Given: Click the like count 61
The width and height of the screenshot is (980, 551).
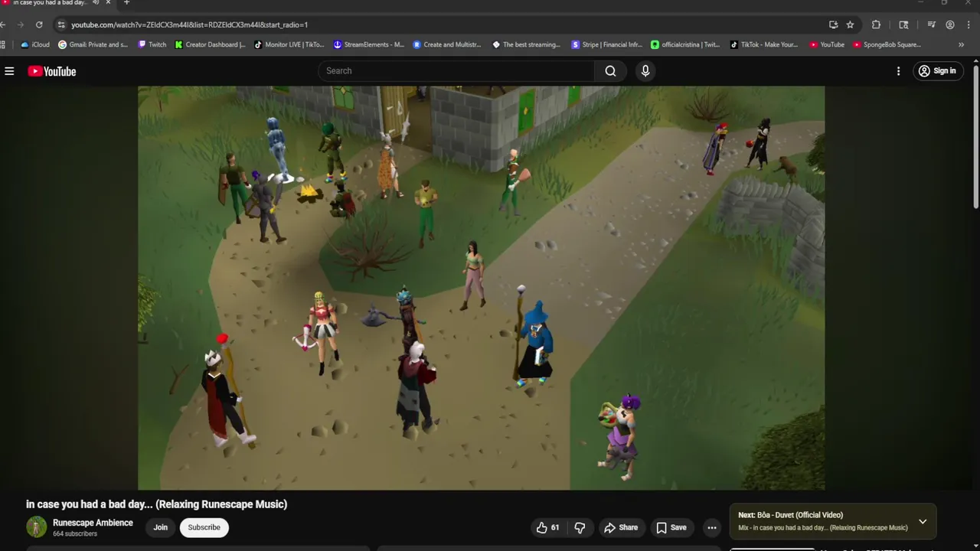Looking at the screenshot, I should [555, 527].
